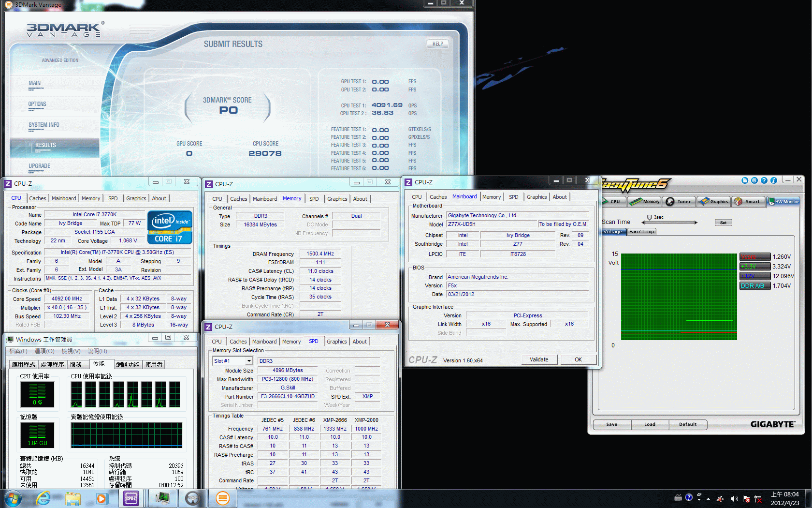This screenshot has width=812, height=508.
Task: Click the Show Desktop strip at taskbar end
Action: (808, 499)
